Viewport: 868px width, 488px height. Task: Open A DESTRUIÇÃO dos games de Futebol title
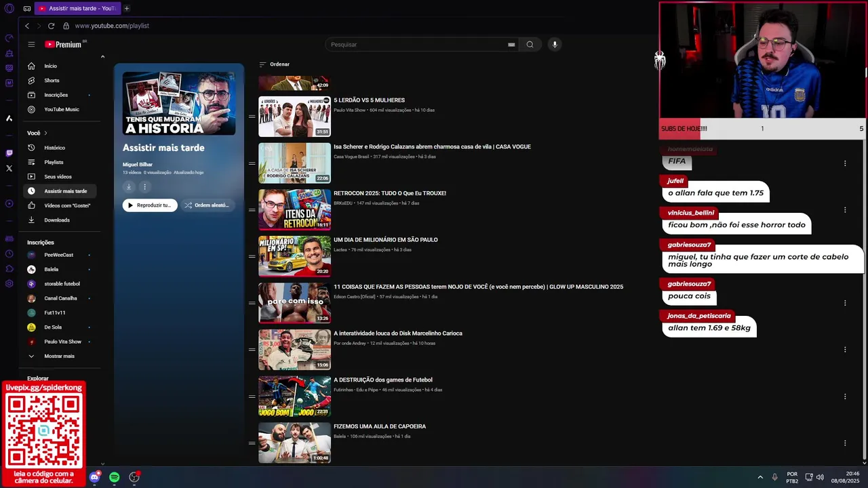[382, 380]
